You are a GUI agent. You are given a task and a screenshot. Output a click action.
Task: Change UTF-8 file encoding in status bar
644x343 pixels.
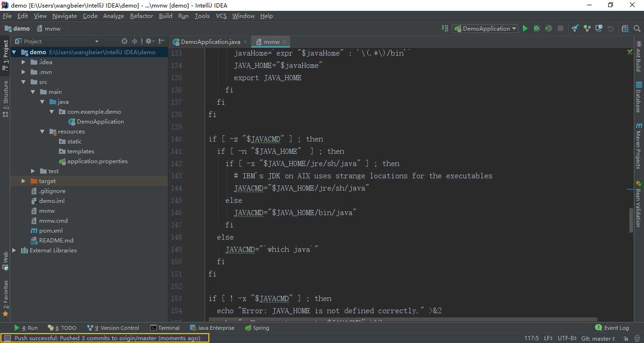567,338
